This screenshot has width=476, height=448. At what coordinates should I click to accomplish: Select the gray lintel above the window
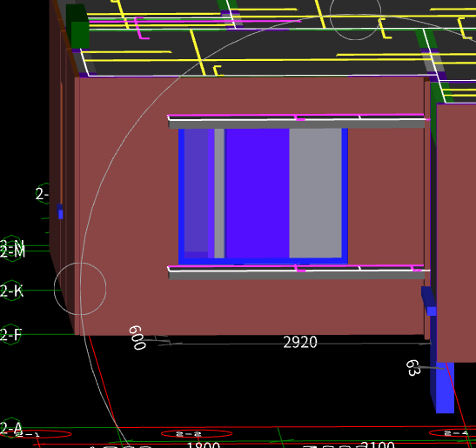tap(297, 124)
